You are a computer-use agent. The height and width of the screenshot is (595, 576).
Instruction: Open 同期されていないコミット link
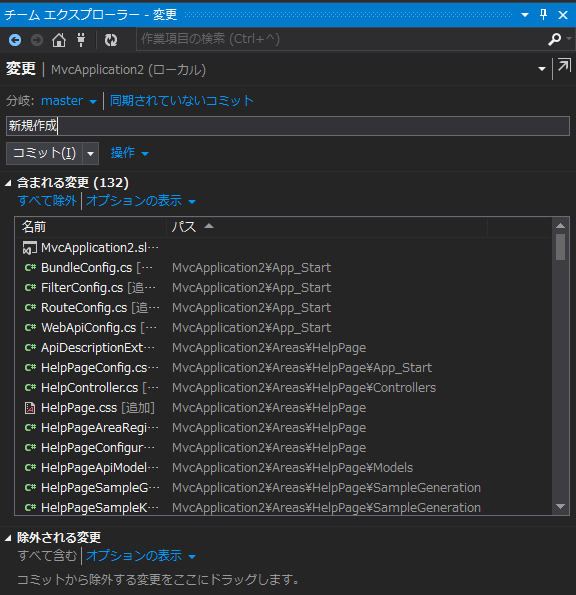tap(181, 101)
